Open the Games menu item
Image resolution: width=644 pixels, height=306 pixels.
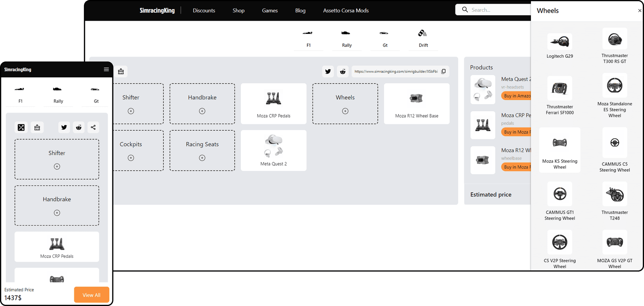coord(270,10)
